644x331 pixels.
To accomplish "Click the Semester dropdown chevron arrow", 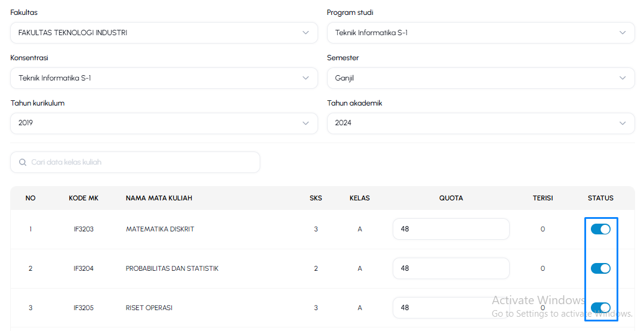I will tap(623, 78).
